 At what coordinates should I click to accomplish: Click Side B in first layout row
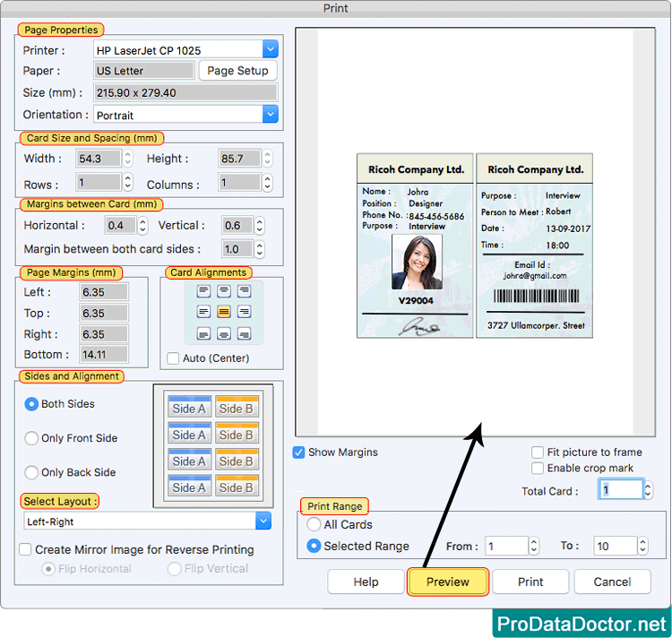click(x=237, y=407)
